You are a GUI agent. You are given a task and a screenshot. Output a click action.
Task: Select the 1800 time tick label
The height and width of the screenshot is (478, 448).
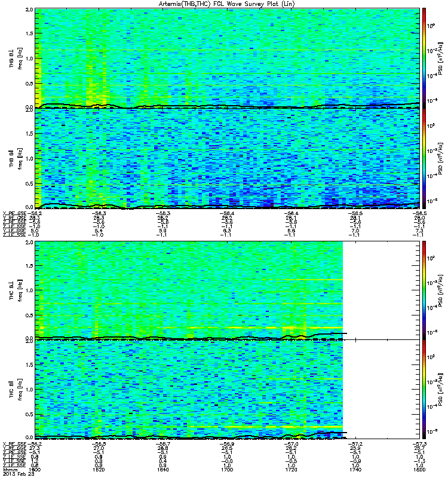tap(420, 470)
